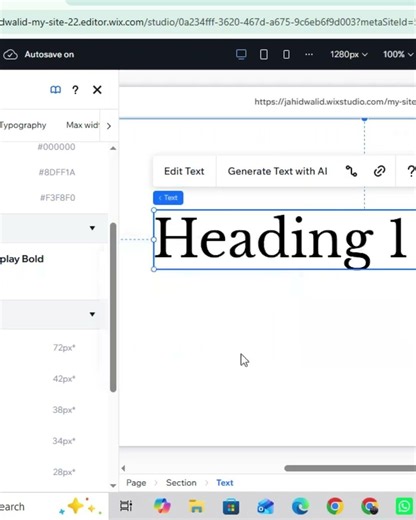Image resolution: width=416 pixels, height=520 pixels.
Task: Open the animation path icon in text toolbar
Action: (351, 171)
